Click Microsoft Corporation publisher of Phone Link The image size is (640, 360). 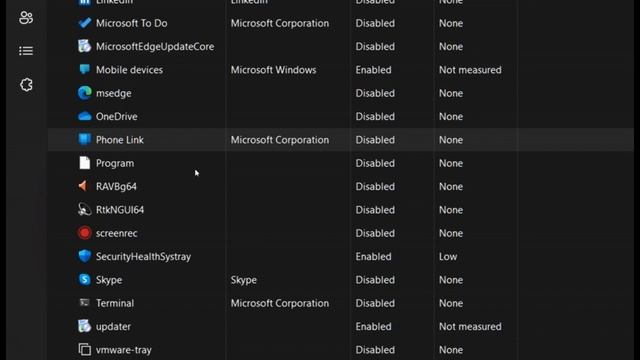[x=280, y=140]
